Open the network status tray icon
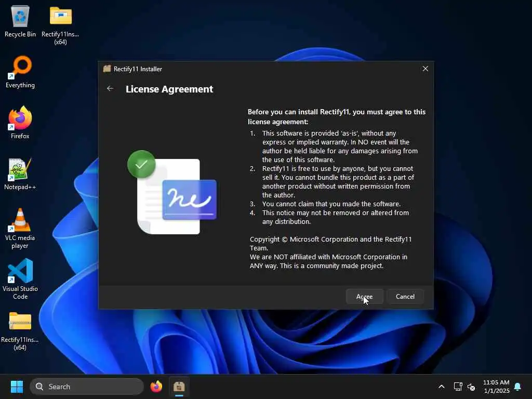532x399 pixels. tap(458, 387)
